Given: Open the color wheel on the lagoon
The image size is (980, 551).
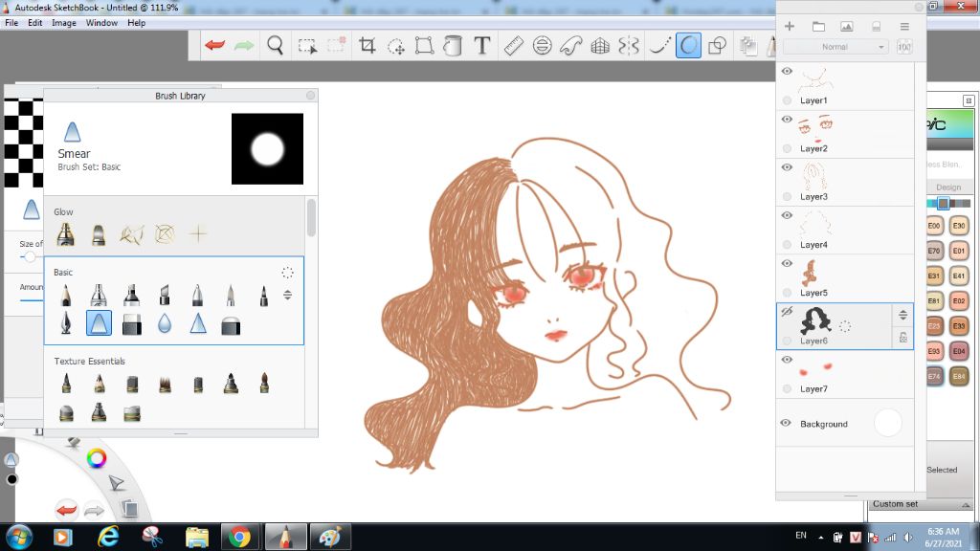Looking at the screenshot, I should (x=97, y=458).
